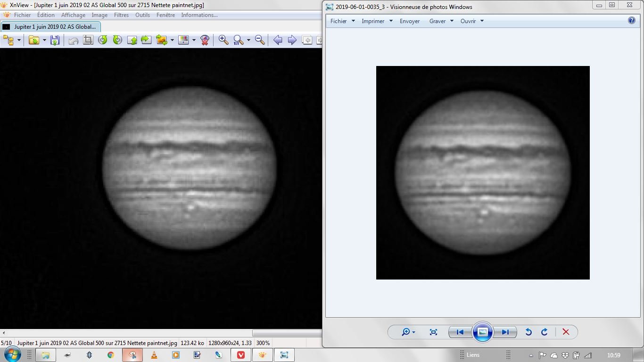Go to next photo in Photo Viewer

pyautogui.click(x=505, y=332)
